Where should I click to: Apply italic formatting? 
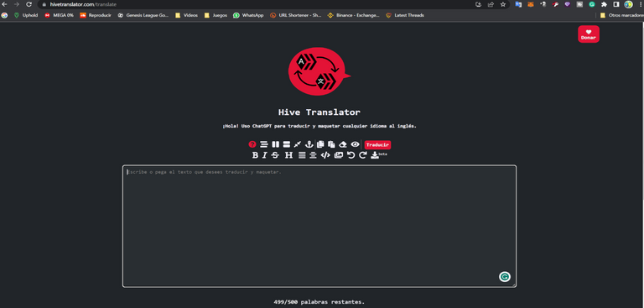(x=265, y=155)
